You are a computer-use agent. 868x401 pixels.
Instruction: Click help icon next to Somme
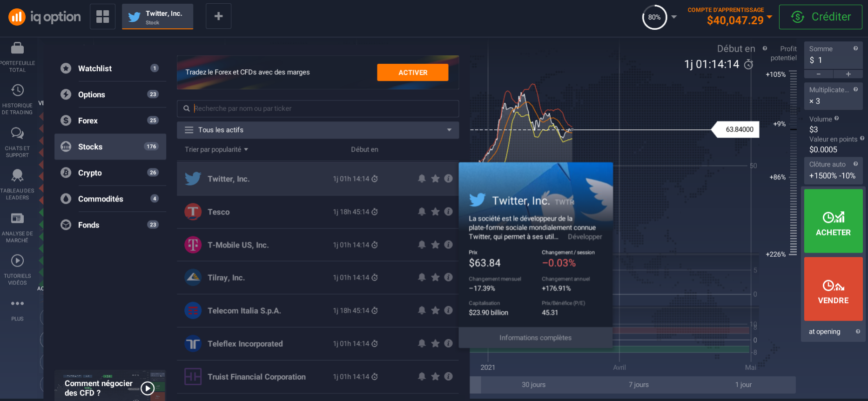855,48
